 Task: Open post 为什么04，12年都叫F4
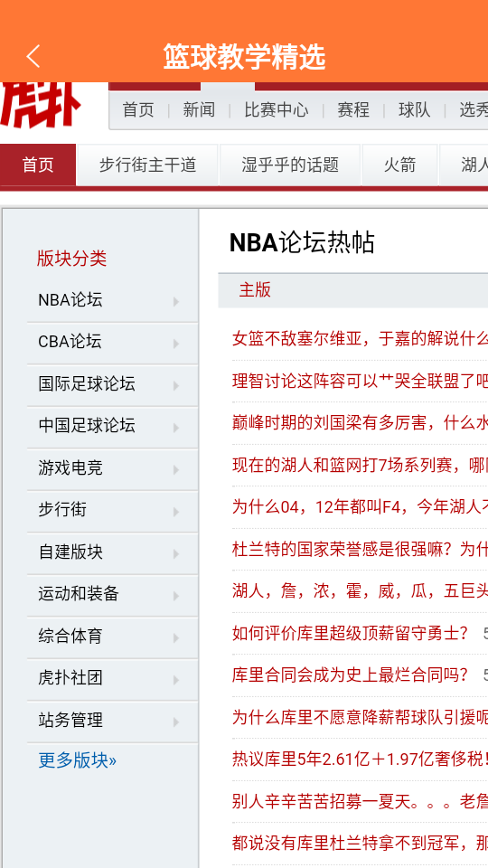pos(360,506)
